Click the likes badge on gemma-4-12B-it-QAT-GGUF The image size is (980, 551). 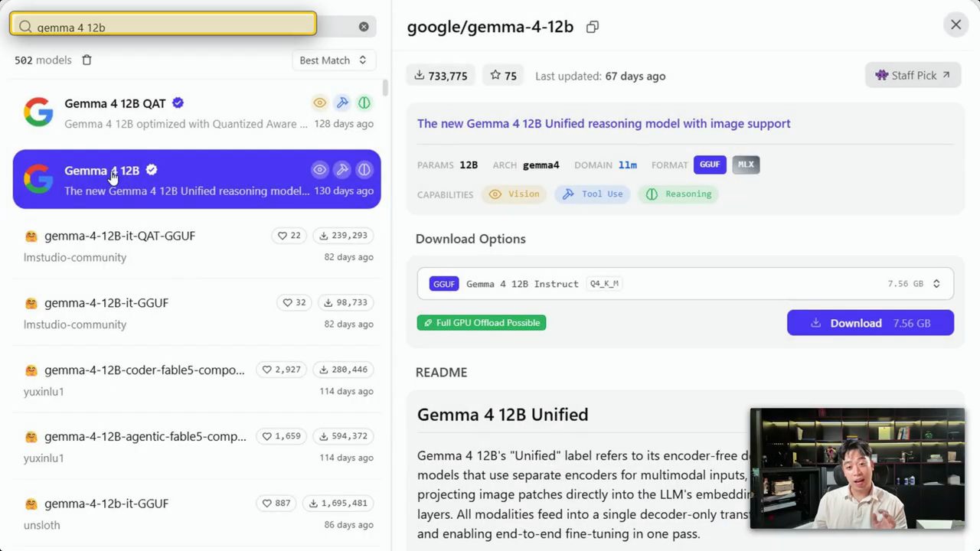click(289, 236)
